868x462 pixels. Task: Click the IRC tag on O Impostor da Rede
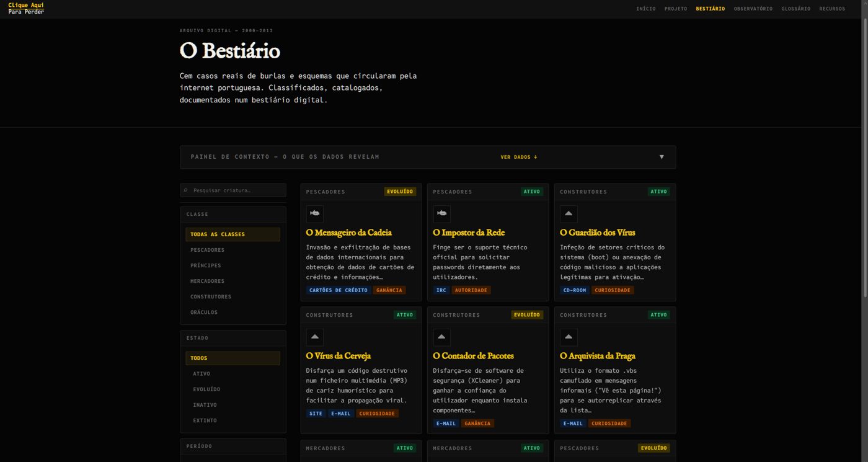441,290
